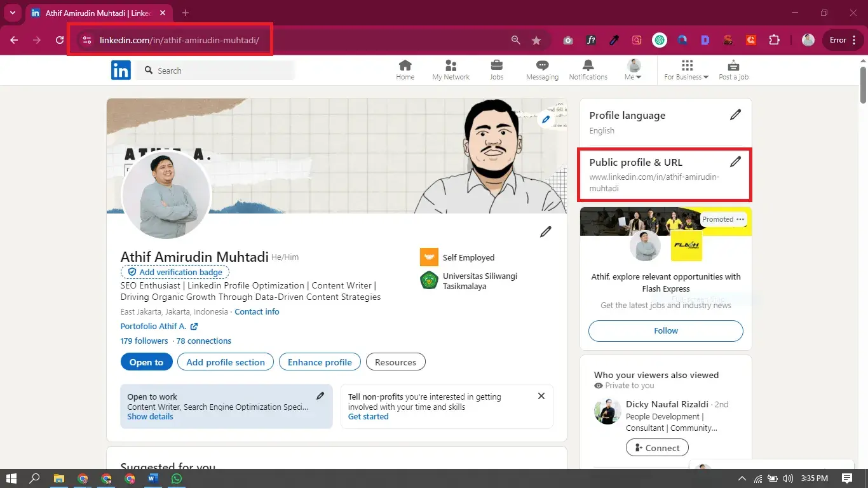Edit Public profile & URL pencil

click(735, 161)
